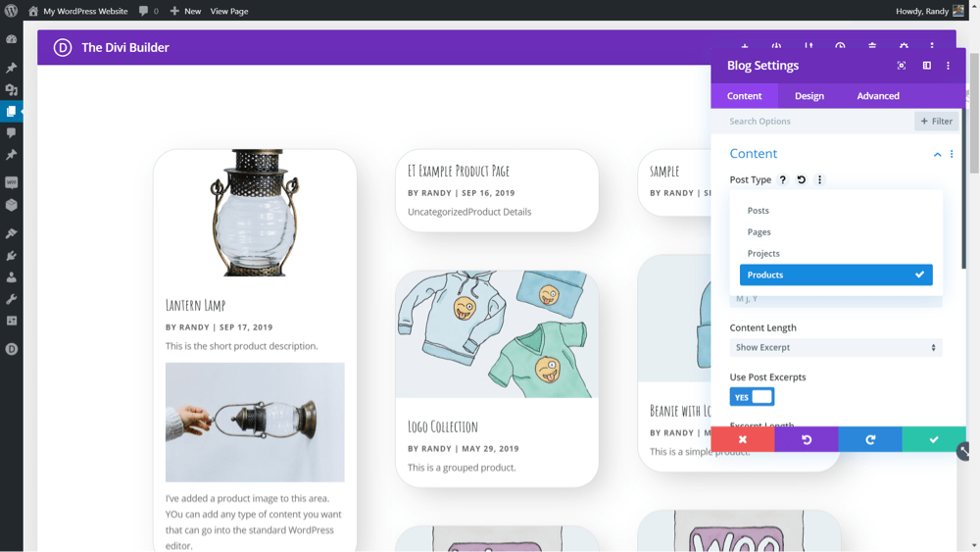Click the red discard changes X button
Viewport: 980px width, 552px height.
(743, 439)
